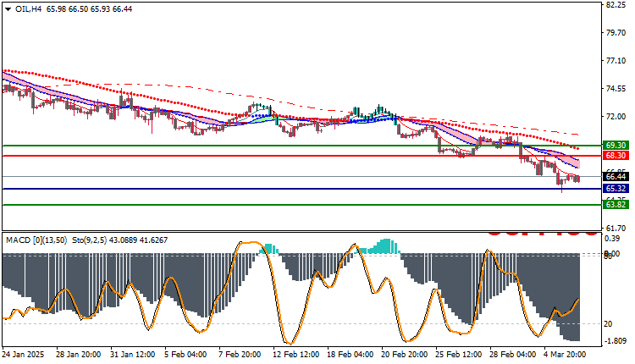Screen dimensions: 635x364
Task: Select the 72.00 price axis label
Action: click(x=616, y=117)
